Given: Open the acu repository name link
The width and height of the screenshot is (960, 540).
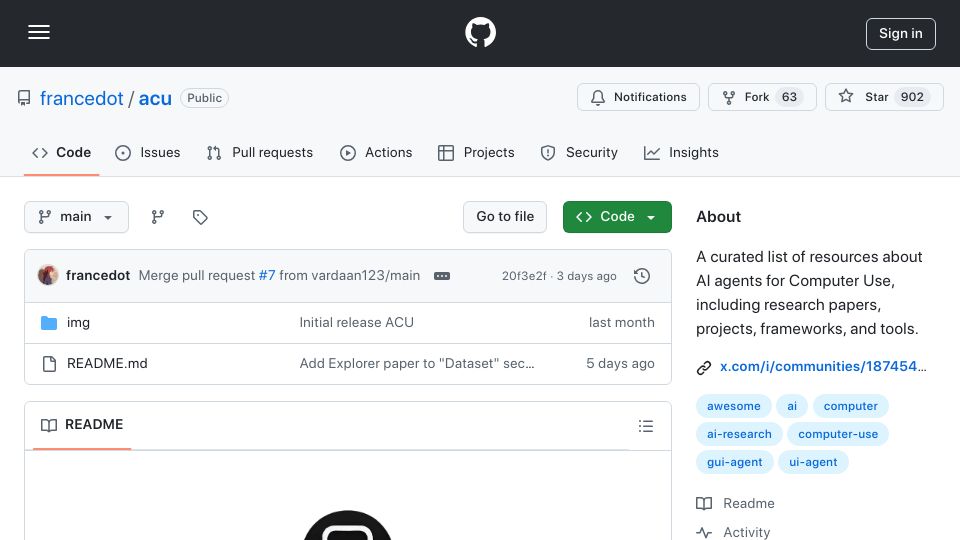Looking at the screenshot, I should (x=155, y=99).
